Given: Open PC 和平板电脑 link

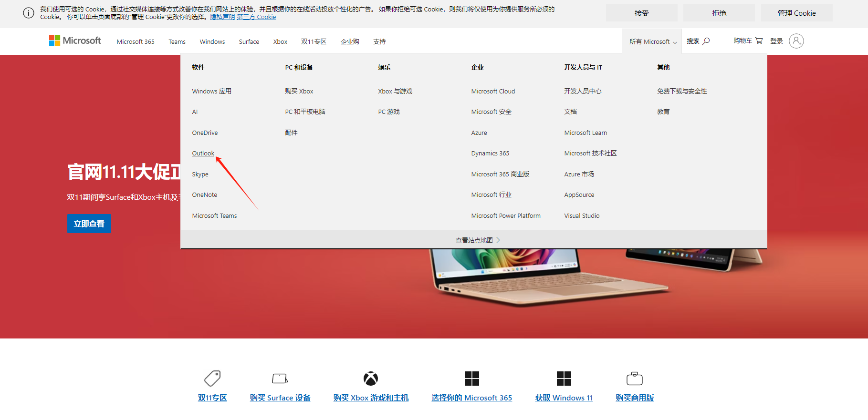Looking at the screenshot, I should (305, 112).
